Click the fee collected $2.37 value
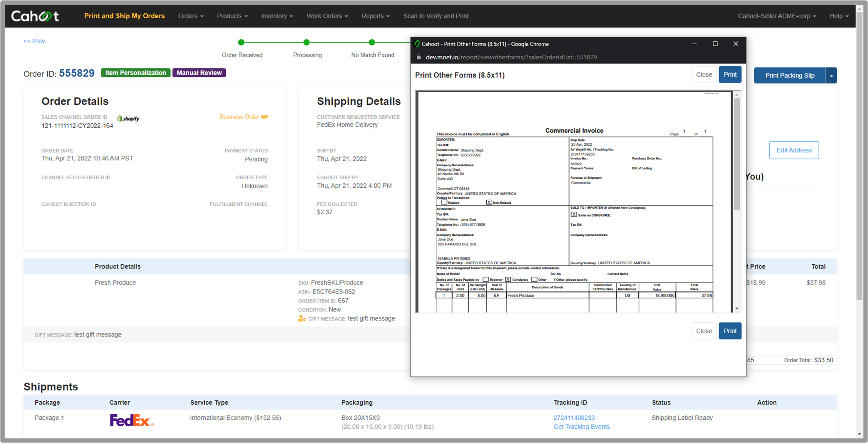The height and width of the screenshot is (443, 868). (x=325, y=212)
